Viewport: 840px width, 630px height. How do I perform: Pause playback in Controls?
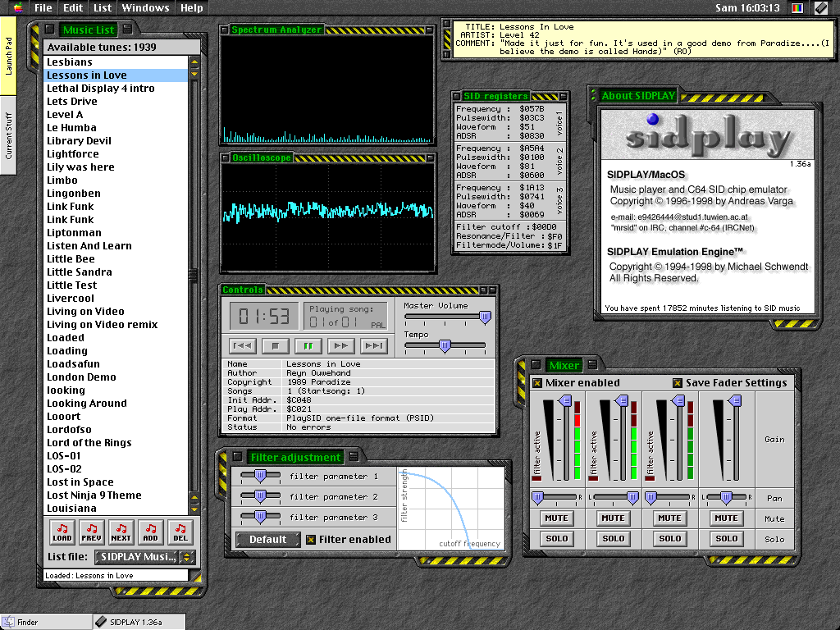(308, 345)
